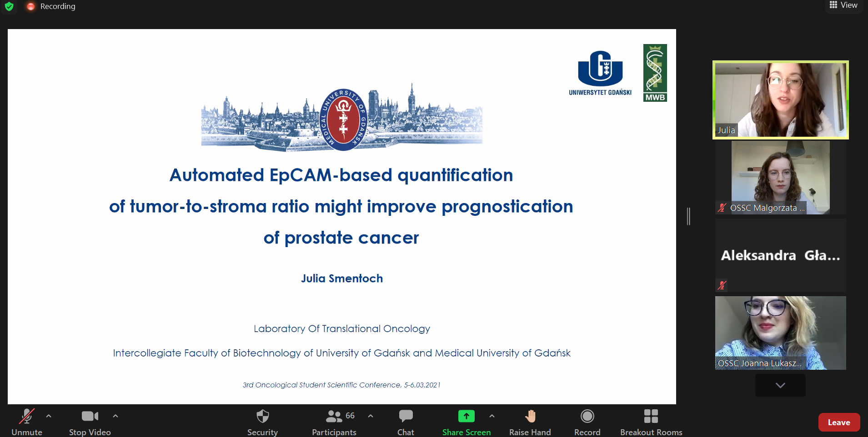The image size is (868, 437).
Task: Expand video options arrow beside Stop Video
Action: tap(115, 416)
